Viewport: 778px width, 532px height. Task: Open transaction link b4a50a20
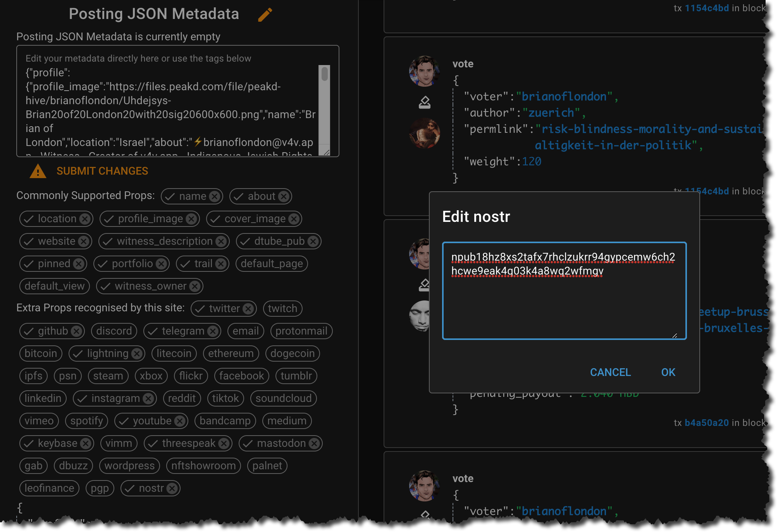[707, 423]
